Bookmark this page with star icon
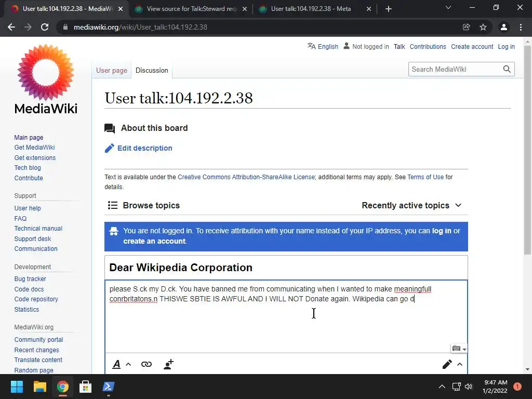Screen dimensions: 532x399 [483, 27]
